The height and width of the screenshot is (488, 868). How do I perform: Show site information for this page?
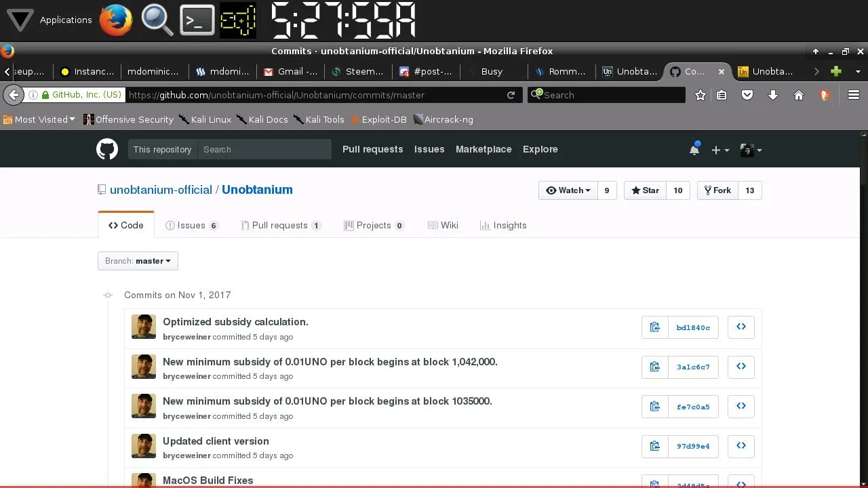pyautogui.click(x=33, y=95)
